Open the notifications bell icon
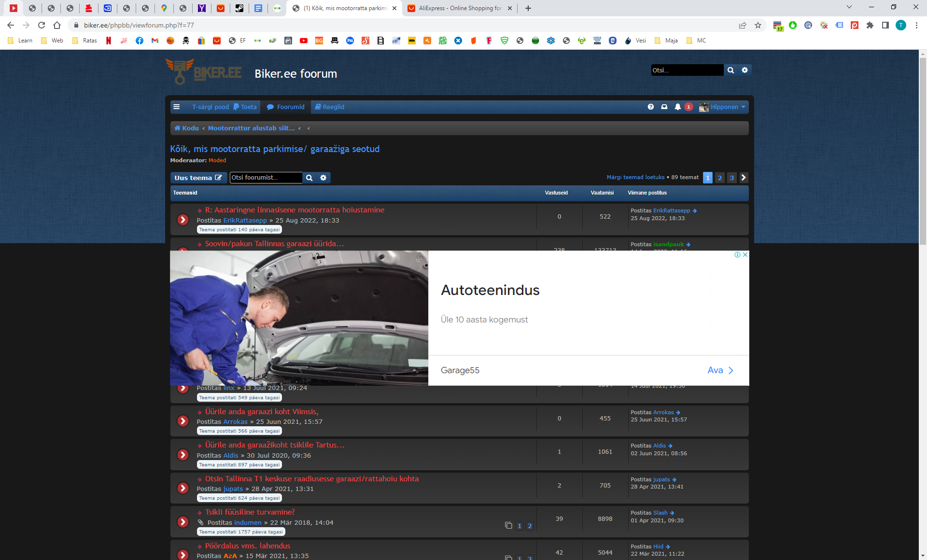This screenshot has height=560, width=927. point(678,107)
